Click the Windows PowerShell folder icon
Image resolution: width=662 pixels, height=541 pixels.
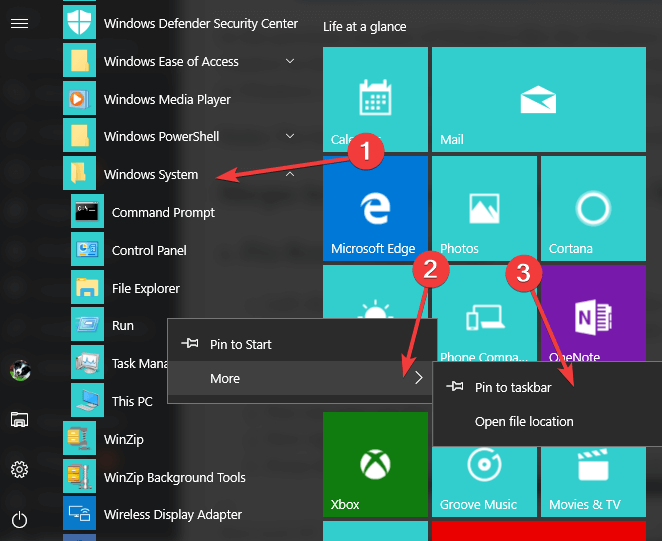click(x=79, y=136)
